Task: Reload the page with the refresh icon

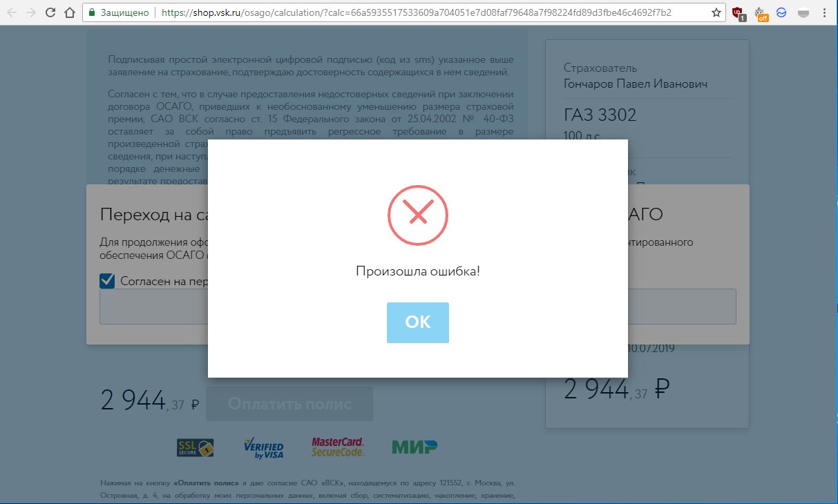Action: pyautogui.click(x=50, y=12)
